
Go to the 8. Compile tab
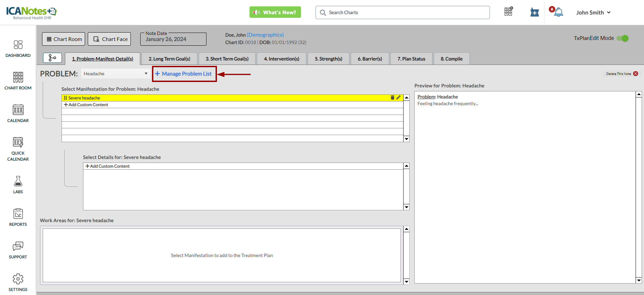(x=451, y=59)
